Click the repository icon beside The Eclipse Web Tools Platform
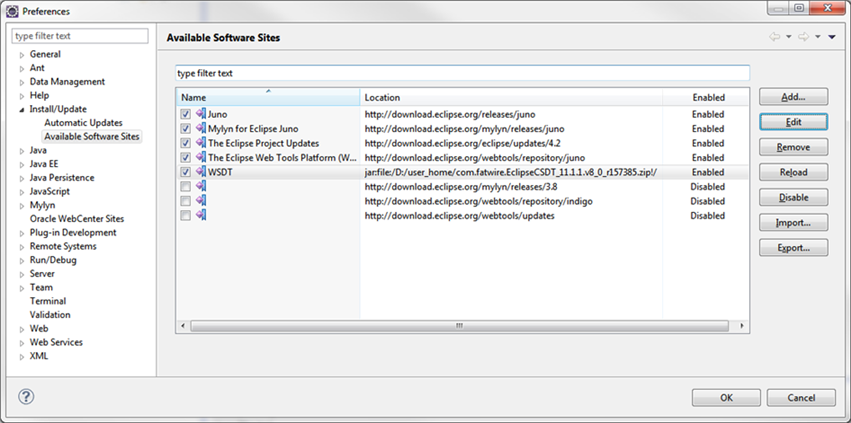851x423 pixels. [201, 157]
